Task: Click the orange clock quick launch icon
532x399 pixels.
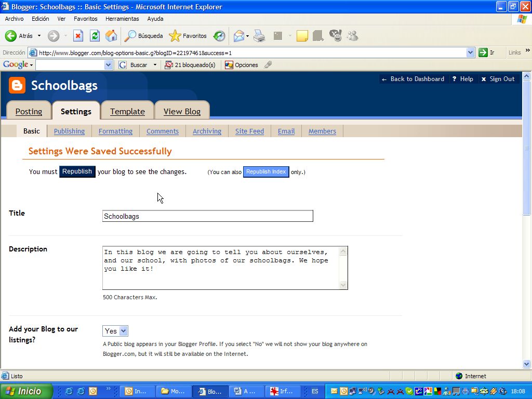Action: point(93,391)
